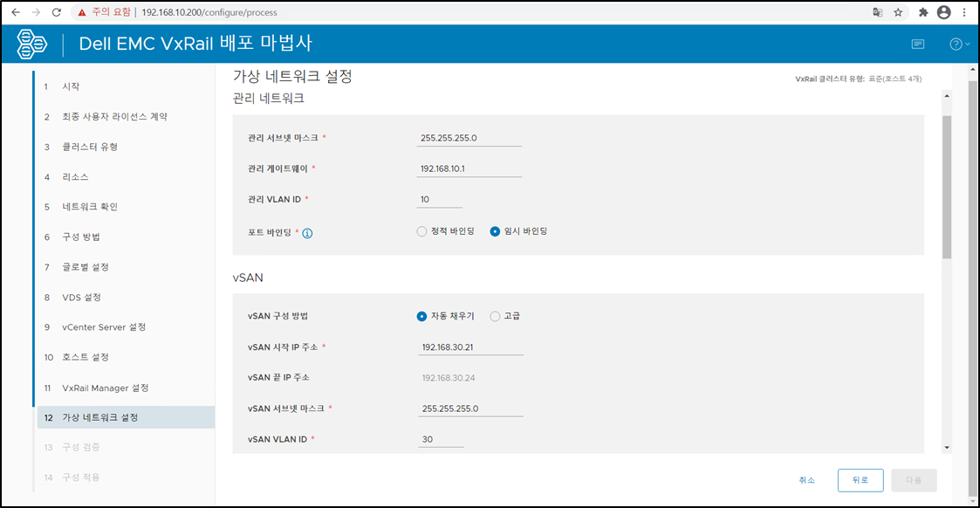
Task: Select 자동 채우기 vSAN radio button
Action: click(421, 316)
